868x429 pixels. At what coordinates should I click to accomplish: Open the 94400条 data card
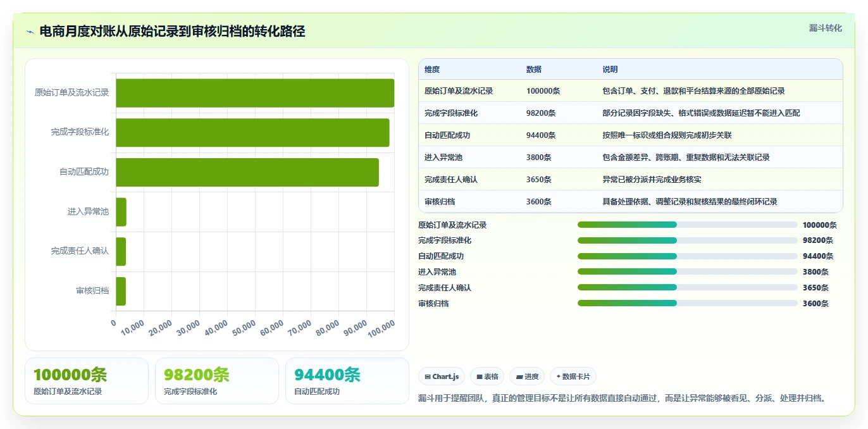(347, 381)
